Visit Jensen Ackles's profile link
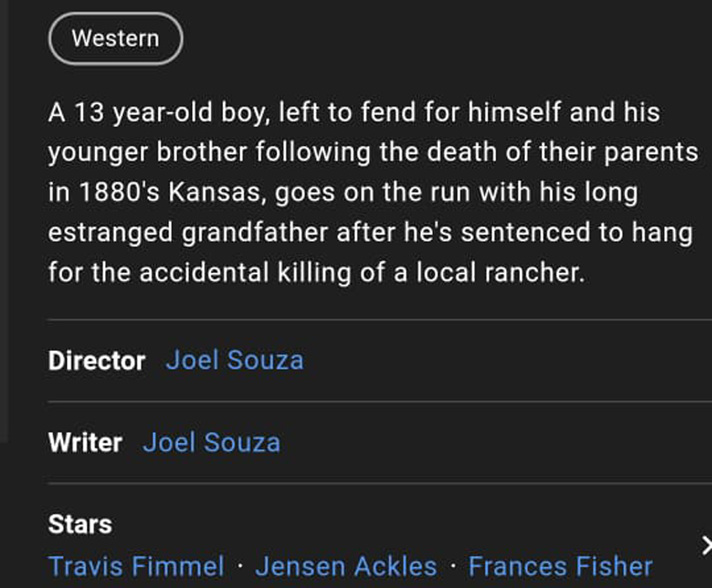Screen dimensions: 712x588 point(346,566)
